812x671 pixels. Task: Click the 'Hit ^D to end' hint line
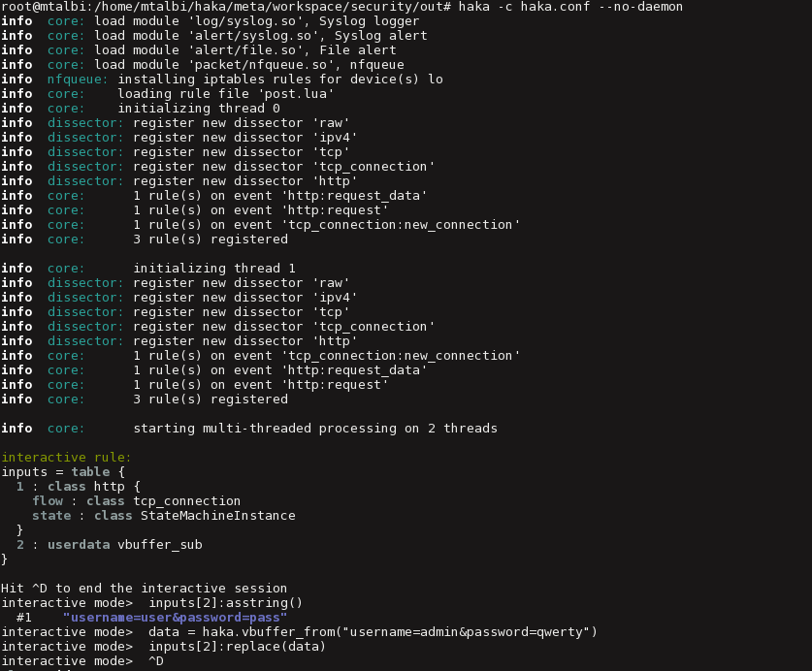coord(144,589)
